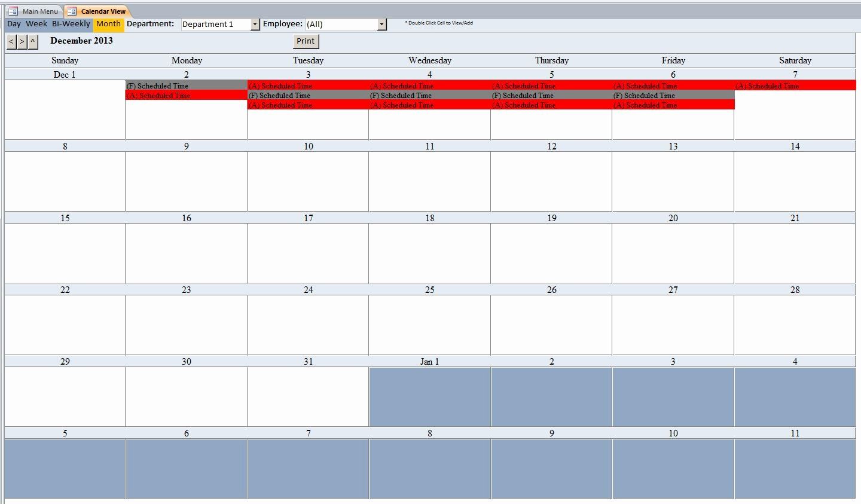Click the ^ up navigation button
Image resolution: width=861 pixels, height=504 pixels.
click(x=33, y=41)
